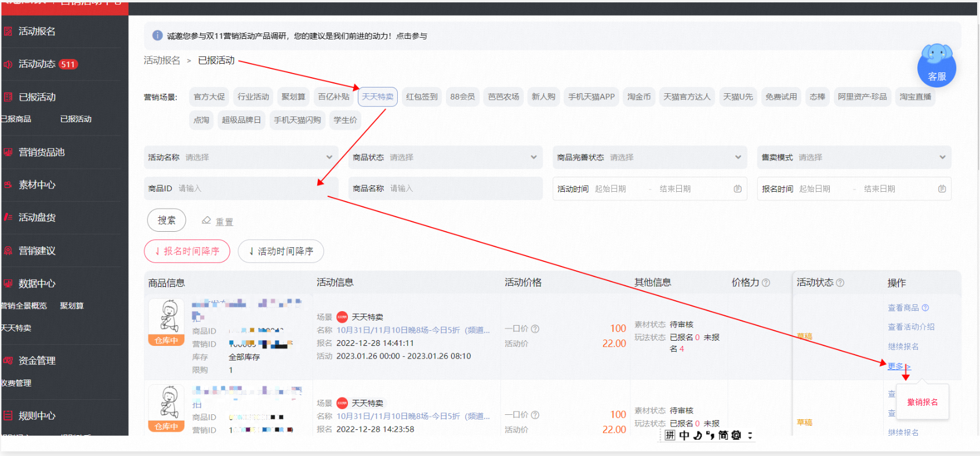Select the 红包签到 scene tag

tap(422, 97)
